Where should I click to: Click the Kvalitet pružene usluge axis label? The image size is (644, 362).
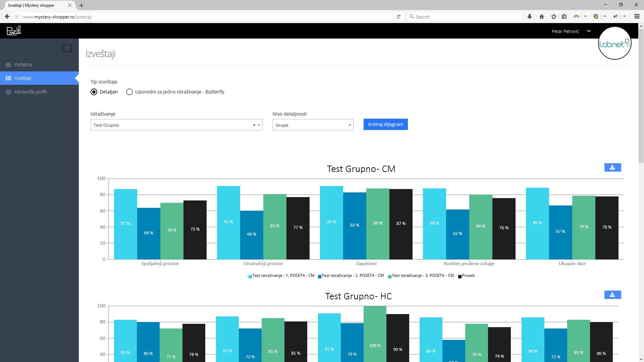coord(469,263)
